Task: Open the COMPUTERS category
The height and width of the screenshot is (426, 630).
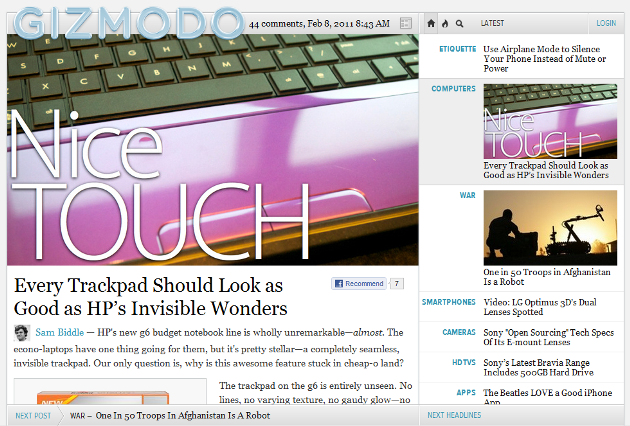Action: coord(453,88)
